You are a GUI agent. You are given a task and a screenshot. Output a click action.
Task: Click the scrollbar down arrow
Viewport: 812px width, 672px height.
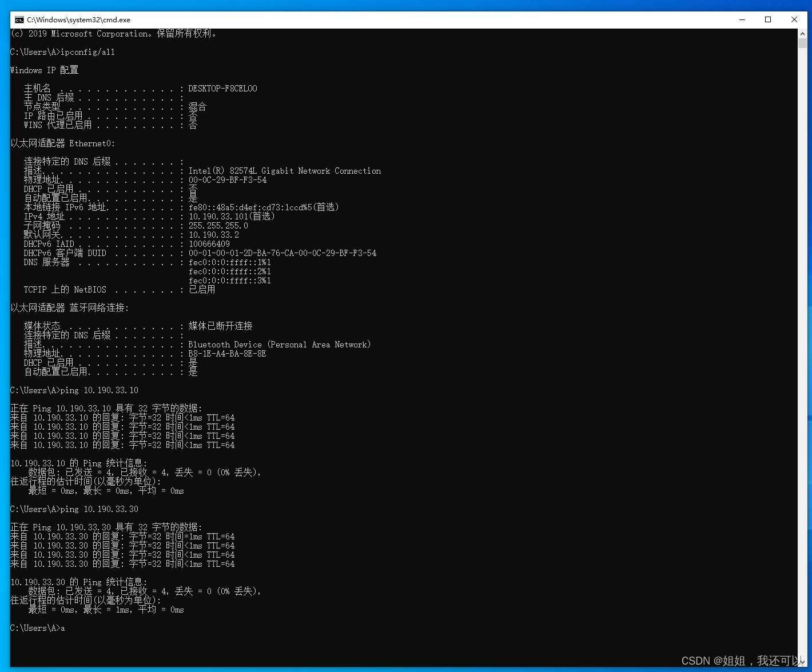pyautogui.click(x=802, y=662)
